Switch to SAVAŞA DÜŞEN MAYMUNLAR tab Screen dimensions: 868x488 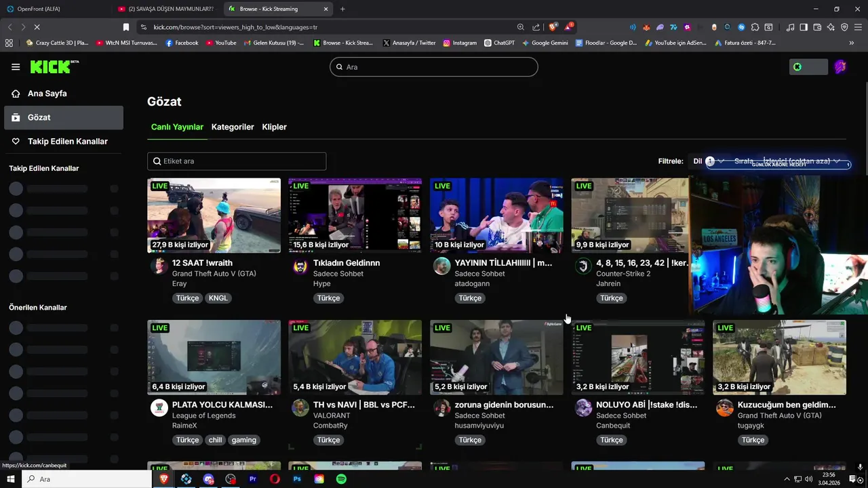pyautogui.click(x=167, y=9)
